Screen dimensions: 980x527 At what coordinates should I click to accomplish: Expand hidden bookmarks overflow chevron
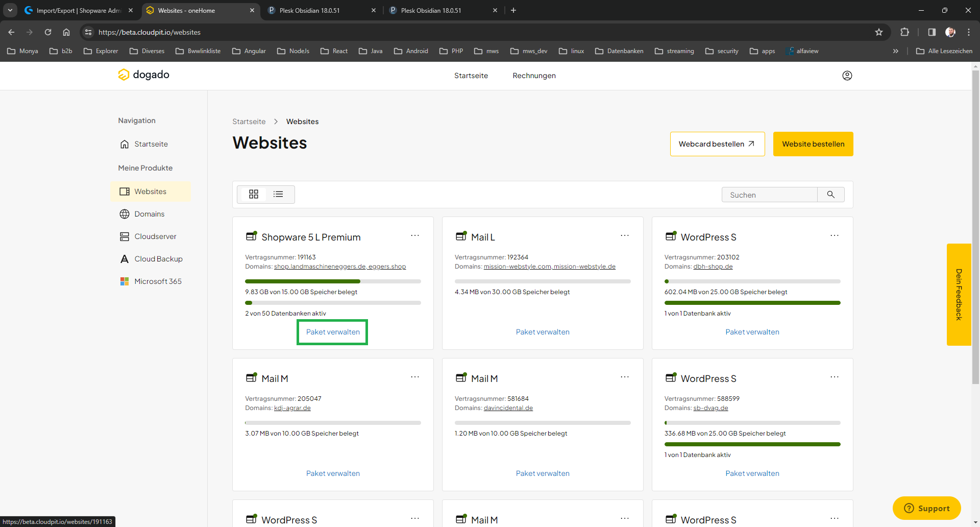895,51
